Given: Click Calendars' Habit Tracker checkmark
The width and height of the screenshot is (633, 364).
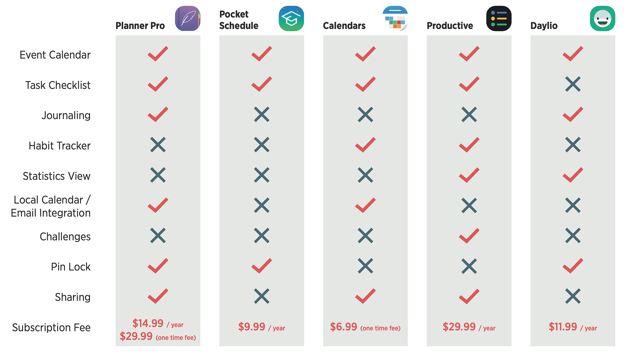Looking at the screenshot, I should 365,145.
